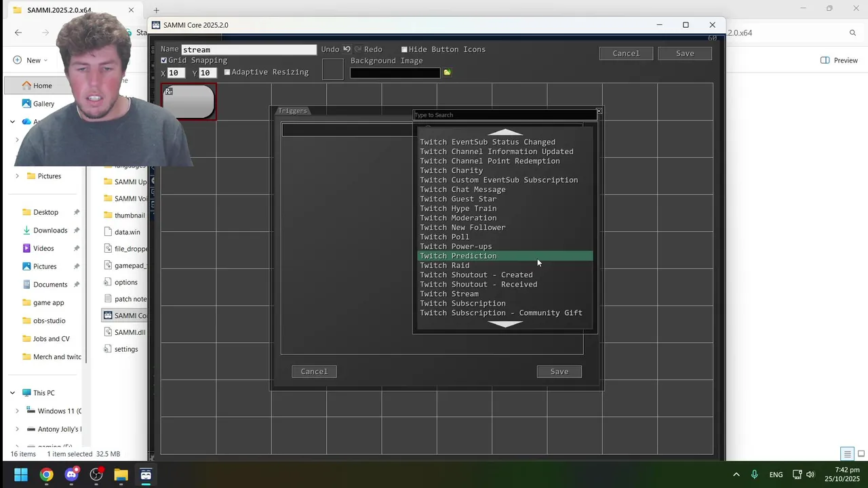Screen dimensions: 868x488
Task: Open File Explorer from taskbar
Action: pos(121,474)
